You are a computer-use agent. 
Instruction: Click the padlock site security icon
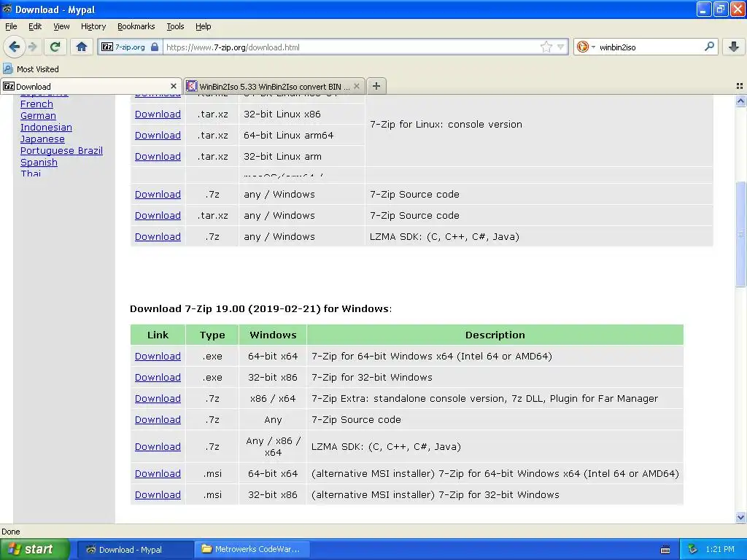click(x=155, y=47)
